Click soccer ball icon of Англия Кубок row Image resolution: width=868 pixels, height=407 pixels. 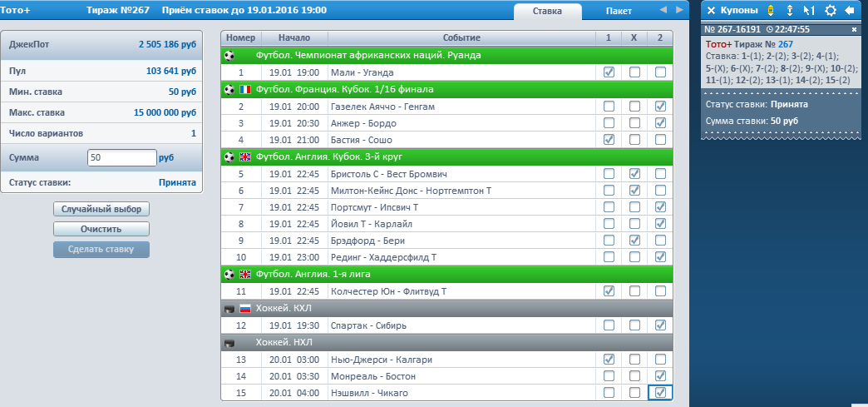[x=229, y=157]
